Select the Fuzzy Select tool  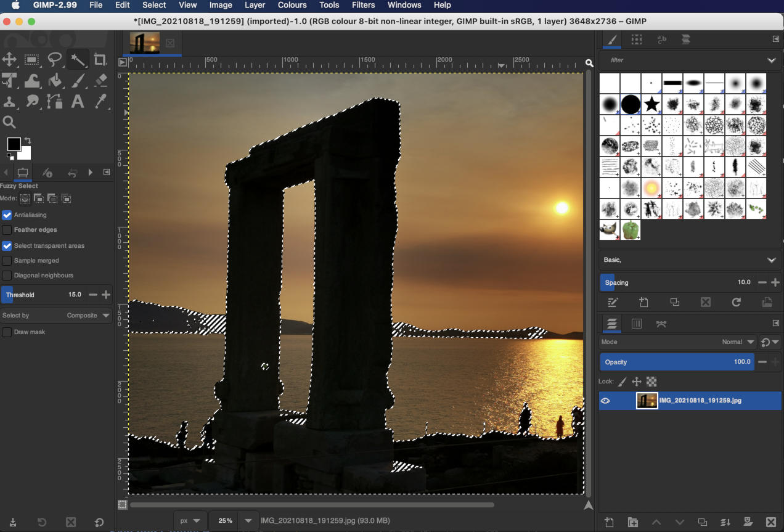coord(77,59)
